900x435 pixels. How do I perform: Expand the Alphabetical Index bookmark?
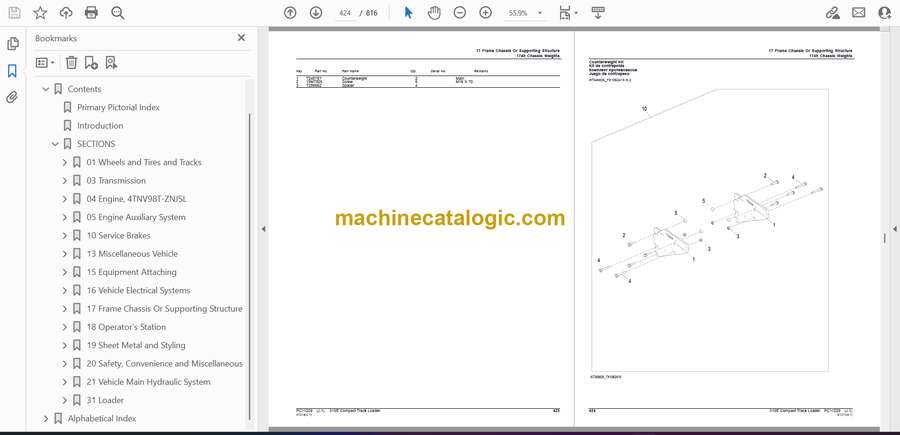46,419
